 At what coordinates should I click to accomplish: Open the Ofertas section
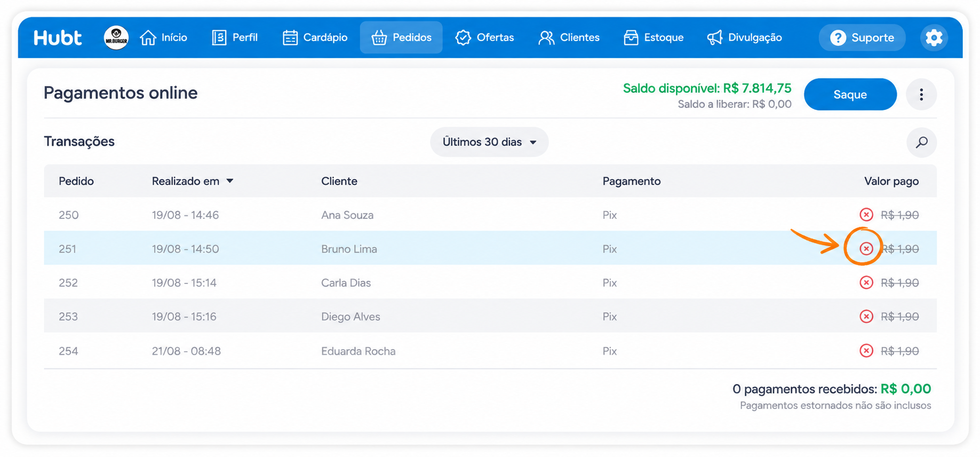pos(484,37)
